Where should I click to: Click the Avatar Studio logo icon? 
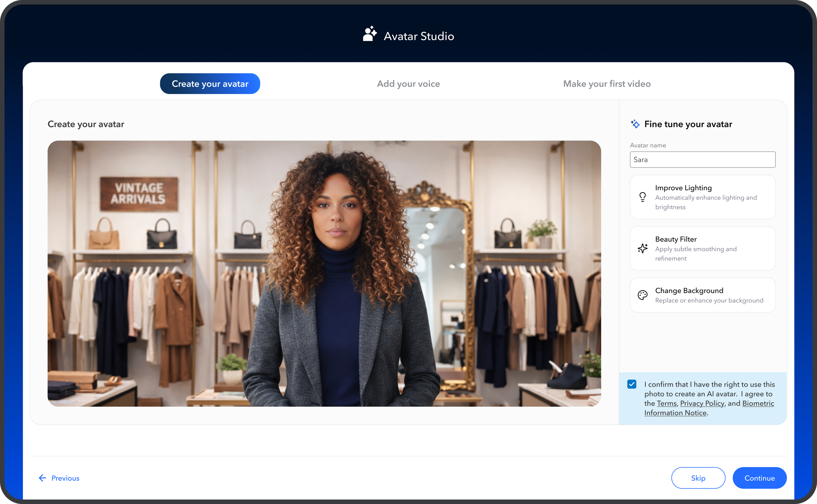pyautogui.click(x=370, y=34)
